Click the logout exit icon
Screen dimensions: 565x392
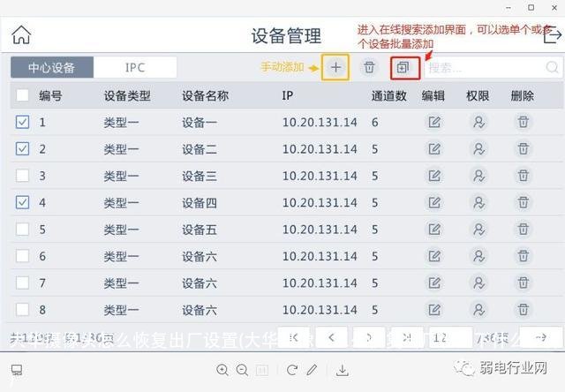pyautogui.click(x=553, y=35)
